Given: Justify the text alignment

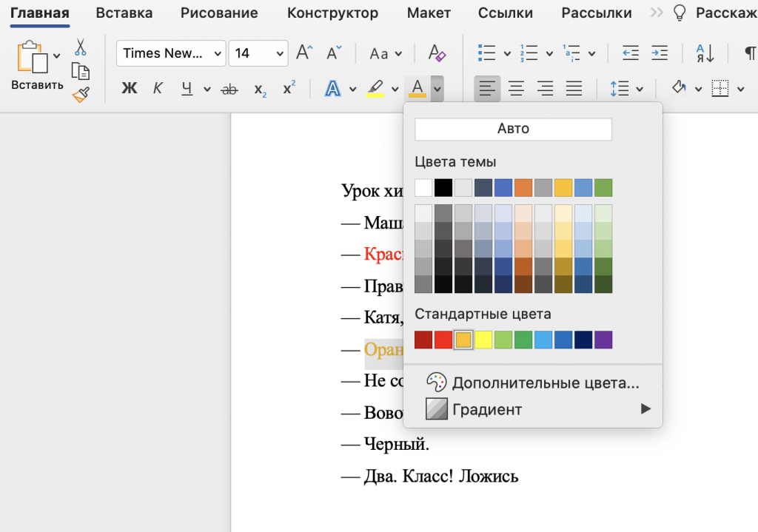Looking at the screenshot, I should click(574, 89).
